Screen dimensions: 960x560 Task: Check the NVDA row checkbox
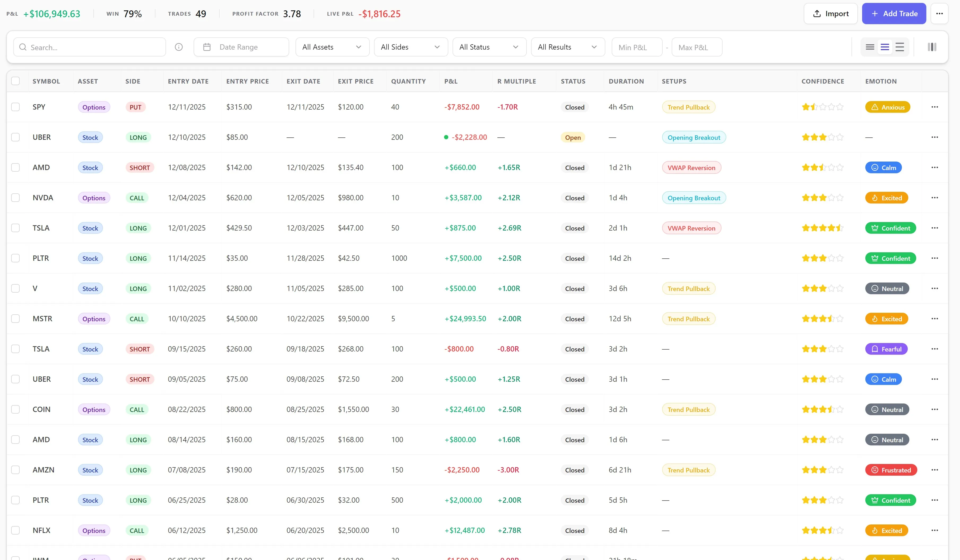(15, 198)
